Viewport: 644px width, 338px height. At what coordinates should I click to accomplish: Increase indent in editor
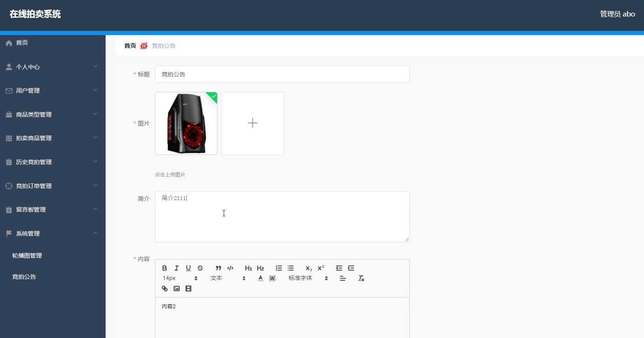(351, 268)
